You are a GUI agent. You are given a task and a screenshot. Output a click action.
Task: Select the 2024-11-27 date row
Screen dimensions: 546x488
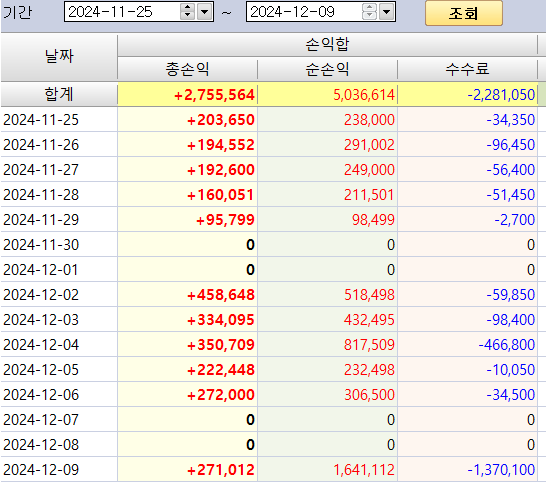point(59,170)
